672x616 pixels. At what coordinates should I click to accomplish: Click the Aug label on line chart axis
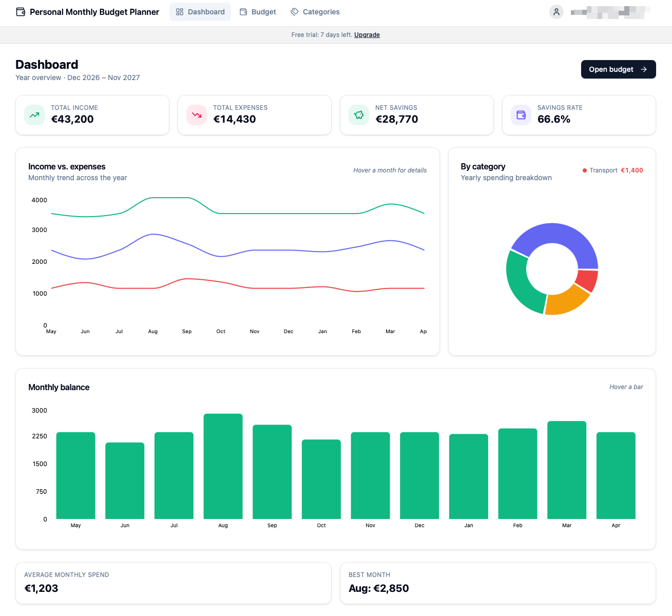pos(153,332)
